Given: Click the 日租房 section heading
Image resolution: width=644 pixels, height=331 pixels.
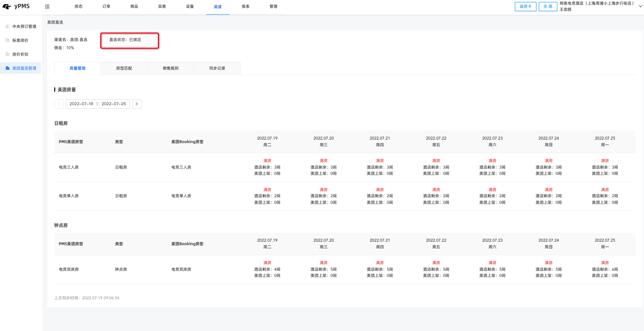Looking at the screenshot, I should coord(61,123).
